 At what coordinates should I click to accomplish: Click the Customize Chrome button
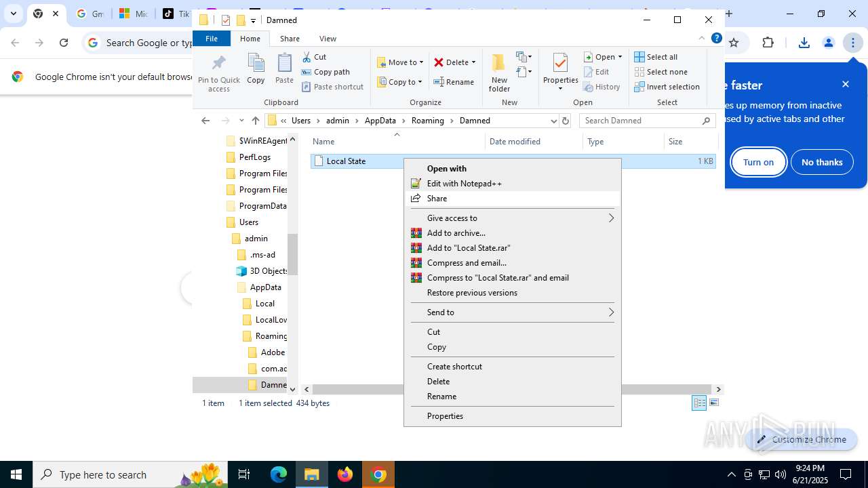coord(802,439)
